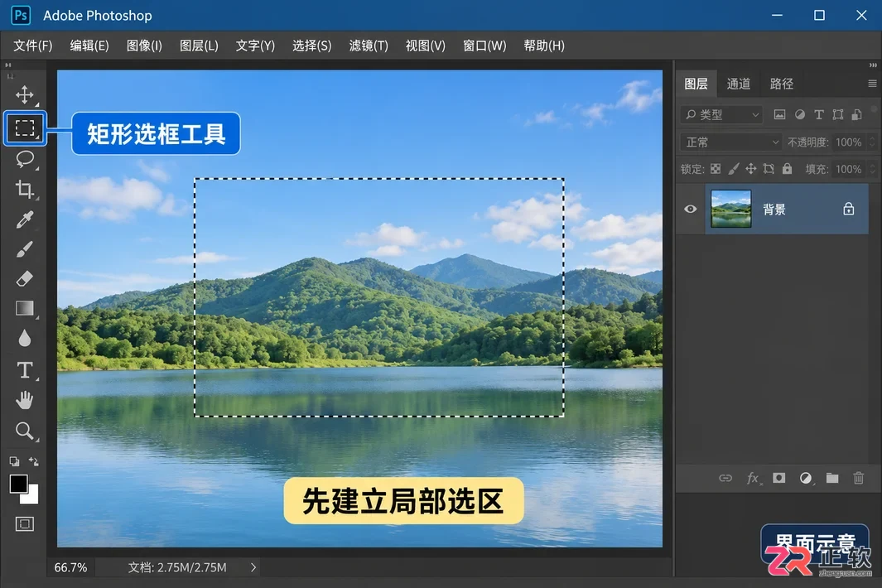Toggle Quick Mask mode icon
The height and width of the screenshot is (588, 882).
[24, 524]
